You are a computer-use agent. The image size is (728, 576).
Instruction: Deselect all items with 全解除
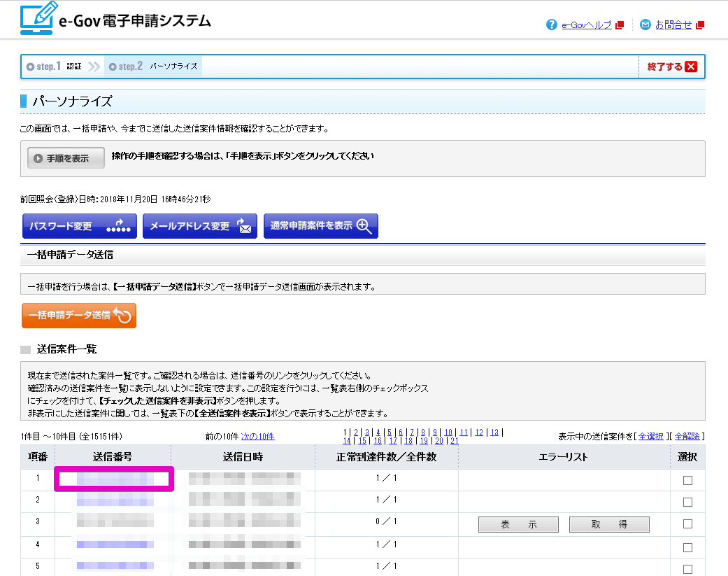(x=687, y=437)
